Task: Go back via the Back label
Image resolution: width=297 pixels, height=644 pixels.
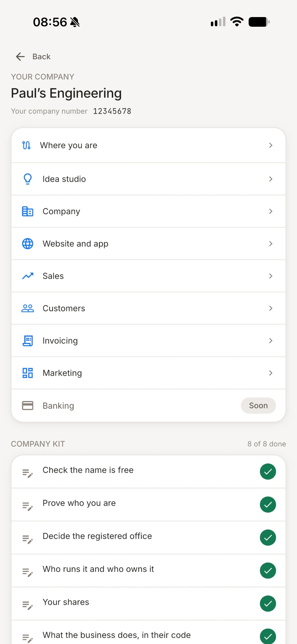Action: click(41, 57)
